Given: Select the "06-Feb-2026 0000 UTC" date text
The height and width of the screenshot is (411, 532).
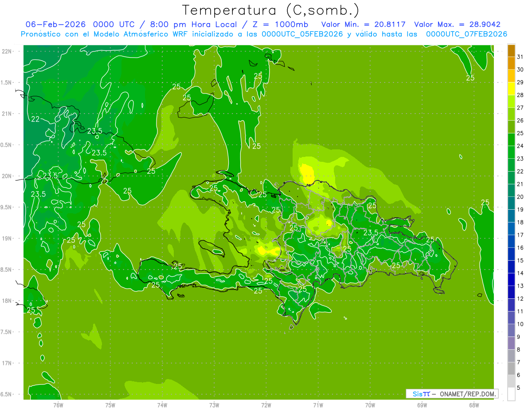Looking at the screenshot, I should [x=79, y=24].
